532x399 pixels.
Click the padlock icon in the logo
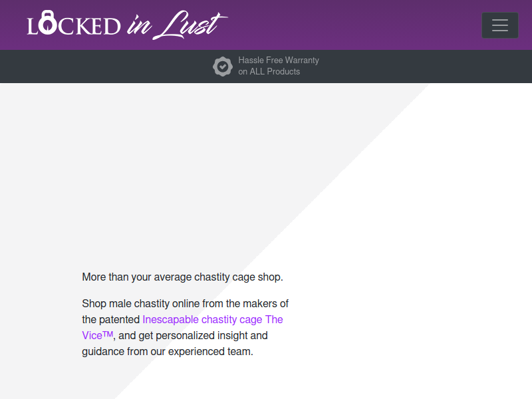tap(47, 23)
